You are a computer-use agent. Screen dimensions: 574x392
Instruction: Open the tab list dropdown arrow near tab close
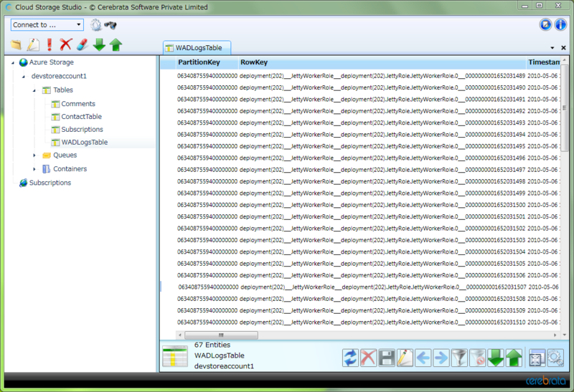(x=552, y=48)
